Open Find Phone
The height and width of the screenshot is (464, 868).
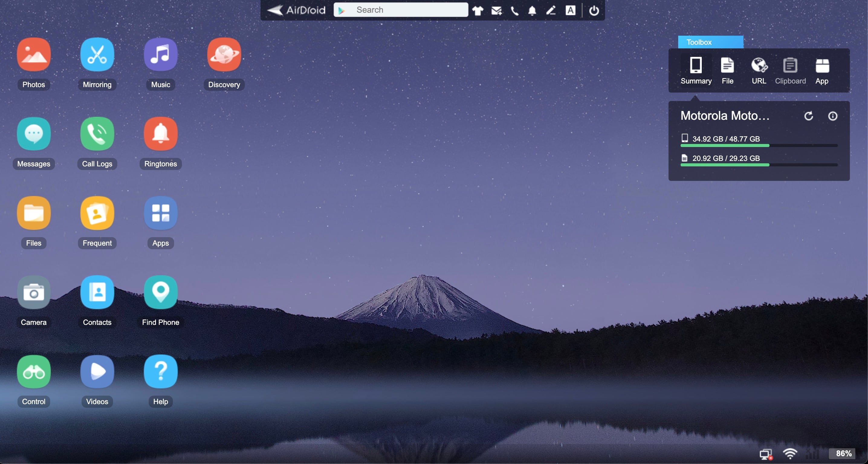[160, 292]
